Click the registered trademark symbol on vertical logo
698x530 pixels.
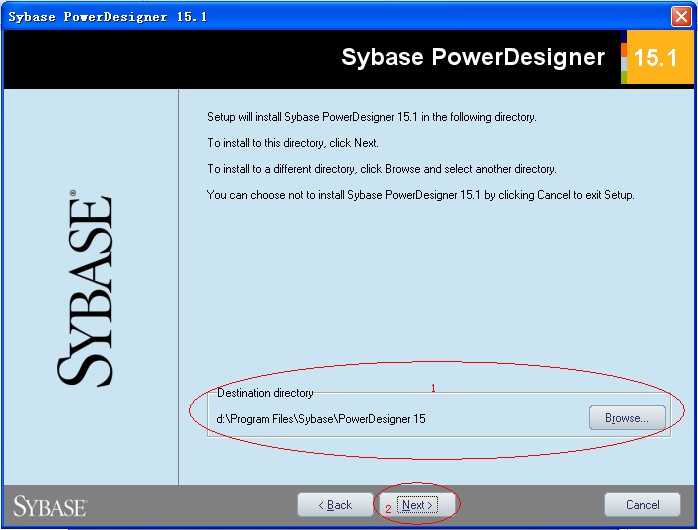coord(74,193)
